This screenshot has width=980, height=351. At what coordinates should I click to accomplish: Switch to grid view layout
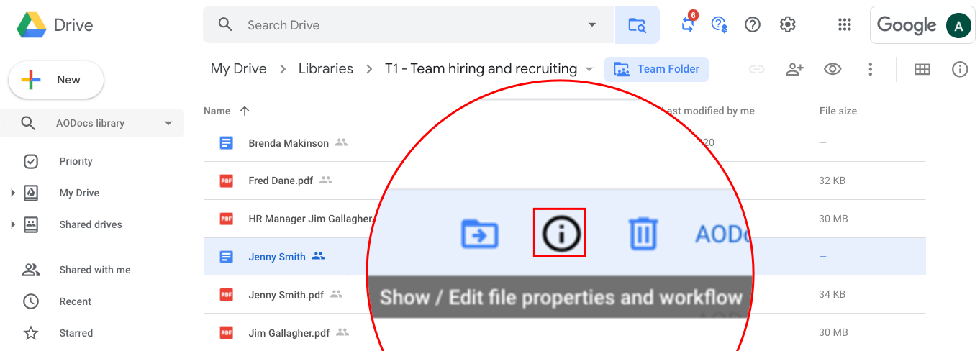click(922, 69)
